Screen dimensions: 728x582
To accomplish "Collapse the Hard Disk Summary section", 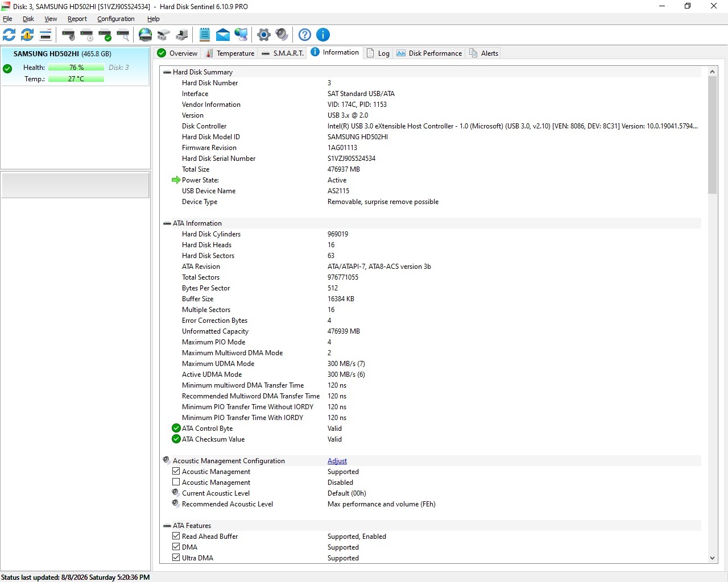I will coord(167,72).
